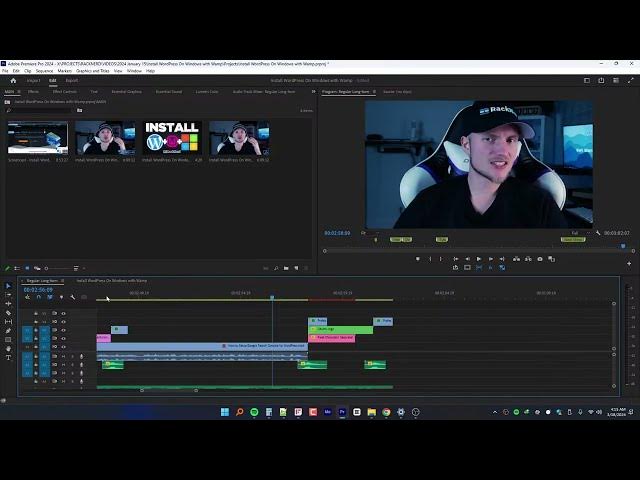The height and width of the screenshot is (480, 640).
Task: Click Go to In point button
Action: click(x=456, y=259)
